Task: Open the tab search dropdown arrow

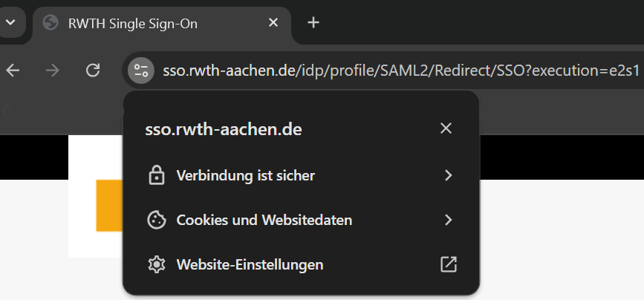Action: (x=10, y=22)
